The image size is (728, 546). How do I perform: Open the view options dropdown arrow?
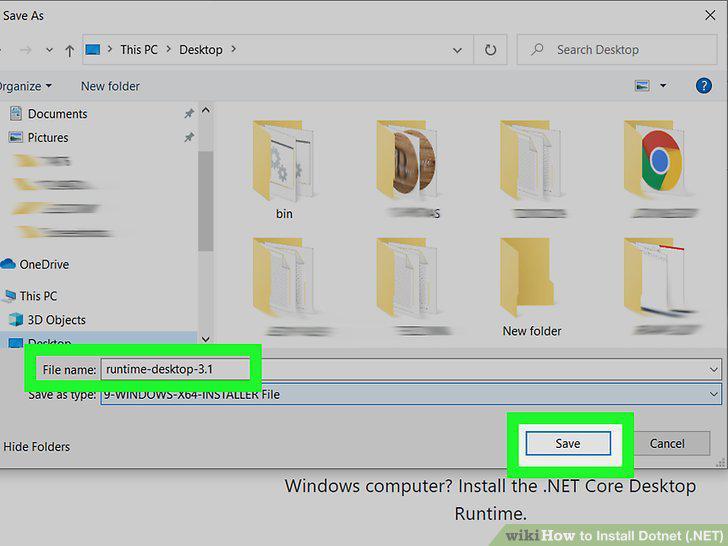[663, 86]
